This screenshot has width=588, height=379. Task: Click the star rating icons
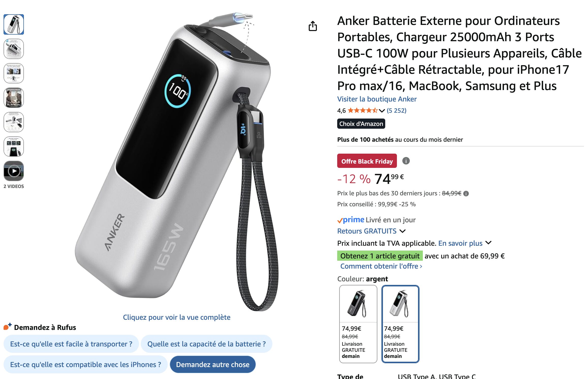pos(362,110)
